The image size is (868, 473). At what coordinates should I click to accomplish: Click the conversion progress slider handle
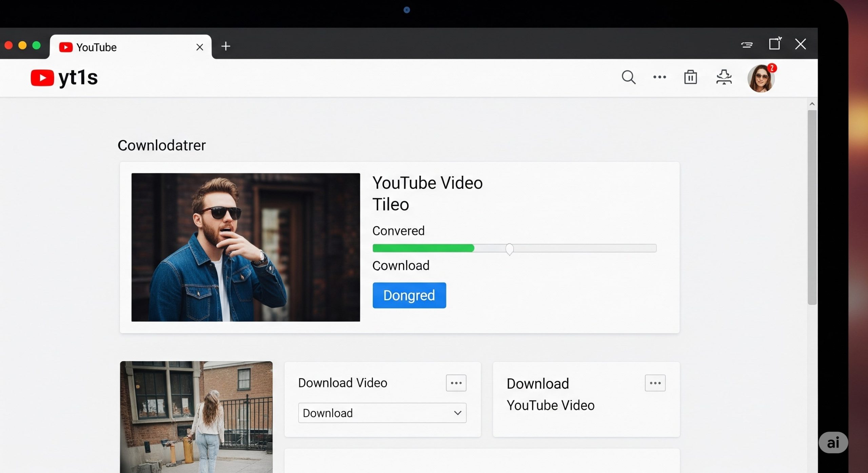tap(509, 249)
